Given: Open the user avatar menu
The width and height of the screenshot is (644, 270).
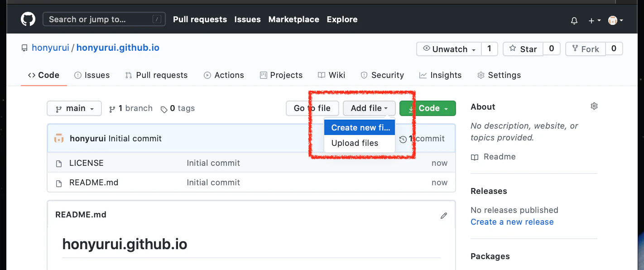Looking at the screenshot, I should (x=615, y=20).
